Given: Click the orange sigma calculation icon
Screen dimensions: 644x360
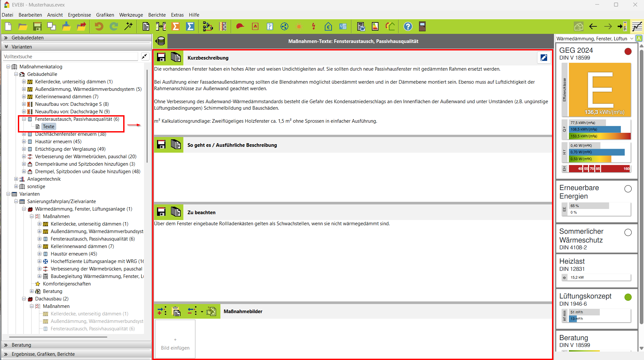Looking at the screenshot, I should [x=176, y=26].
